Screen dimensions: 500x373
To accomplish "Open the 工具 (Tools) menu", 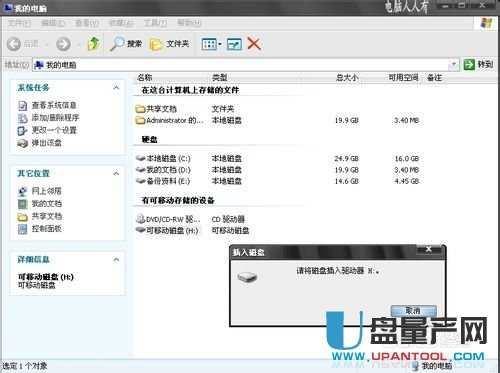I will [x=155, y=23].
